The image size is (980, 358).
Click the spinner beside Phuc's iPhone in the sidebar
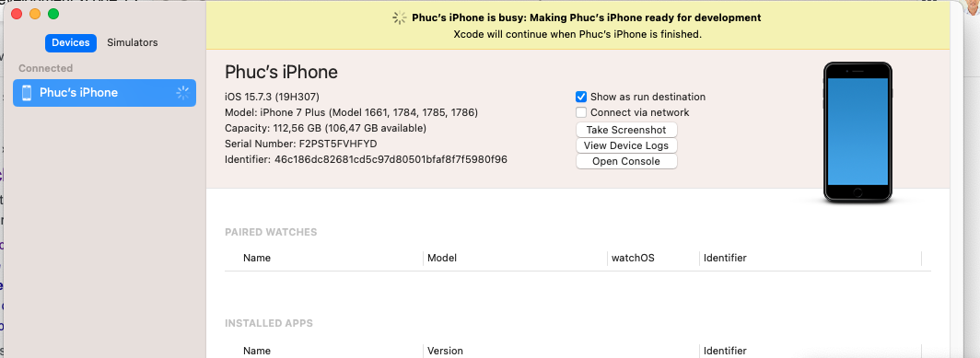(x=182, y=93)
